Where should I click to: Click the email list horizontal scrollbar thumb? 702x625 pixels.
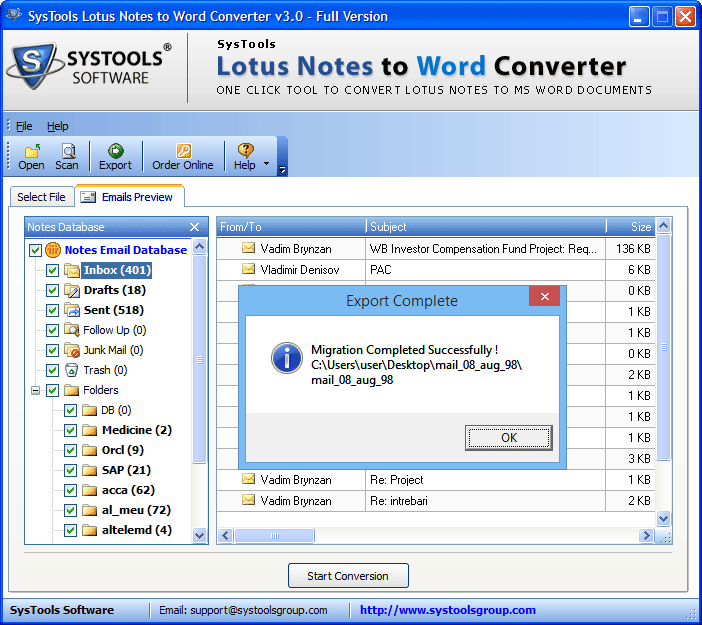(x=274, y=535)
